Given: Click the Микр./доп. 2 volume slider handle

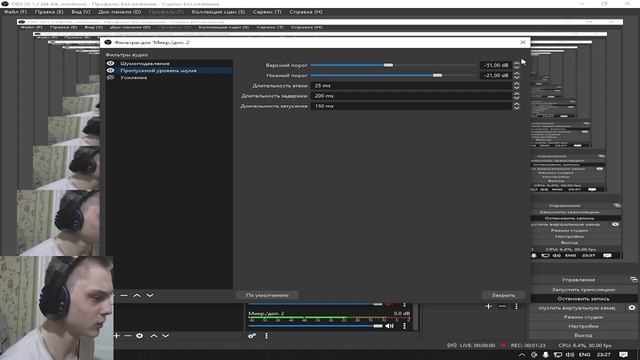Looking at the screenshot, I should pos(378,326).
